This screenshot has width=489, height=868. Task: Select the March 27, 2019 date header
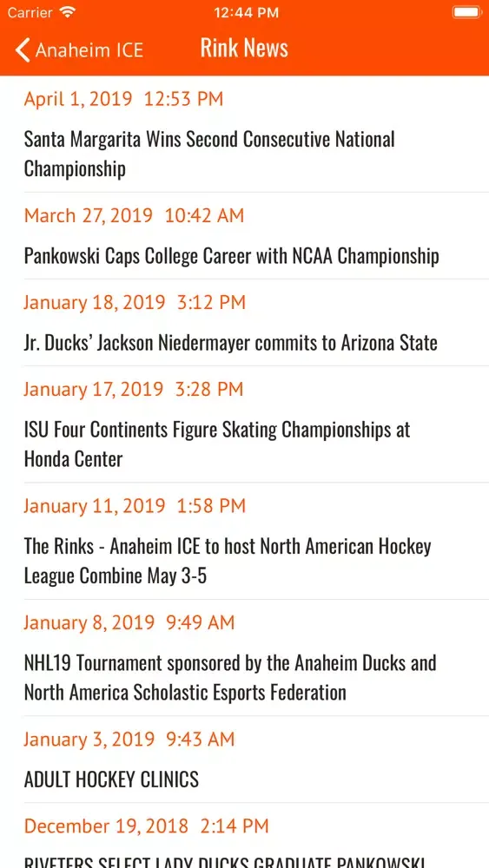click(134, 215)
